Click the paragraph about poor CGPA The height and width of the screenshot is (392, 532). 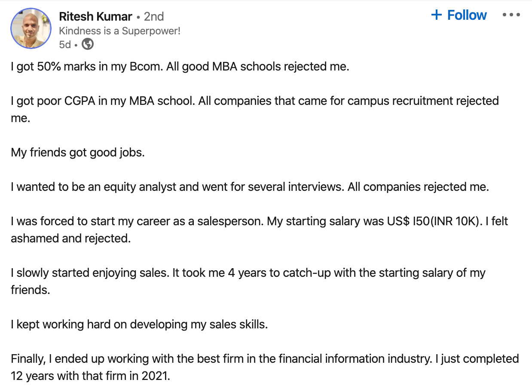coord(254,101)
